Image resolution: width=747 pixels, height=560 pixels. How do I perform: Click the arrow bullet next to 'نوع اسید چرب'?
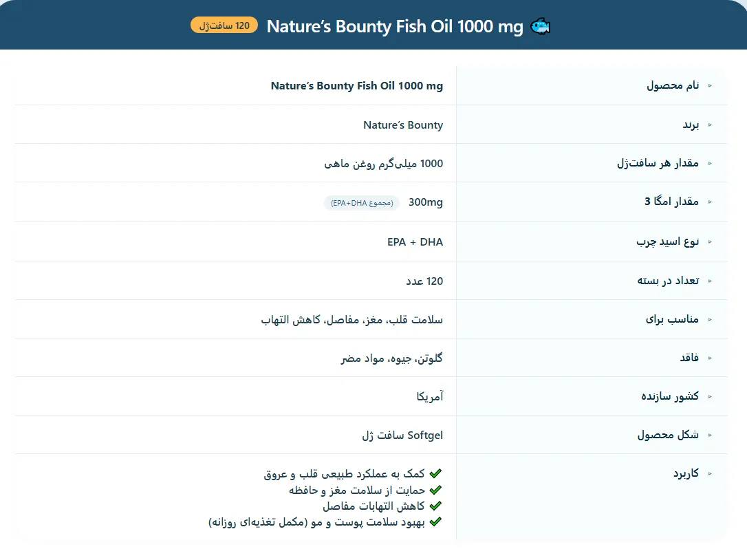click(x=710, y=242)
